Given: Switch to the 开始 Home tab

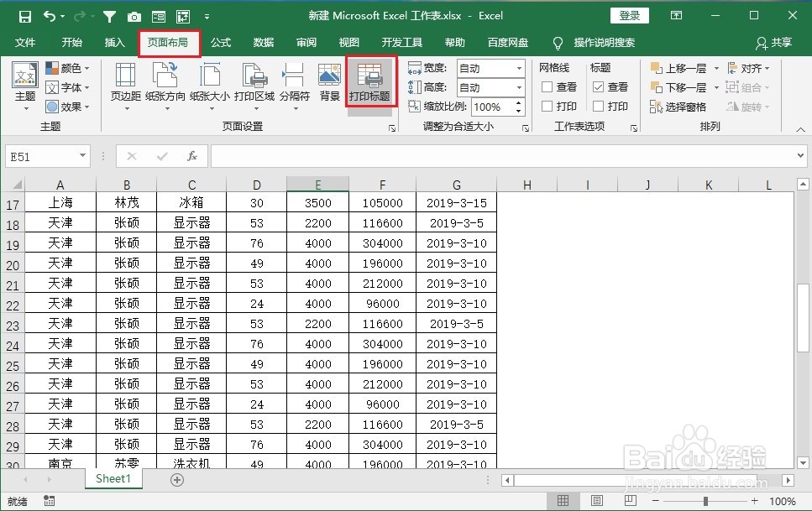Looking at the screenshot, I should [72, 43].
